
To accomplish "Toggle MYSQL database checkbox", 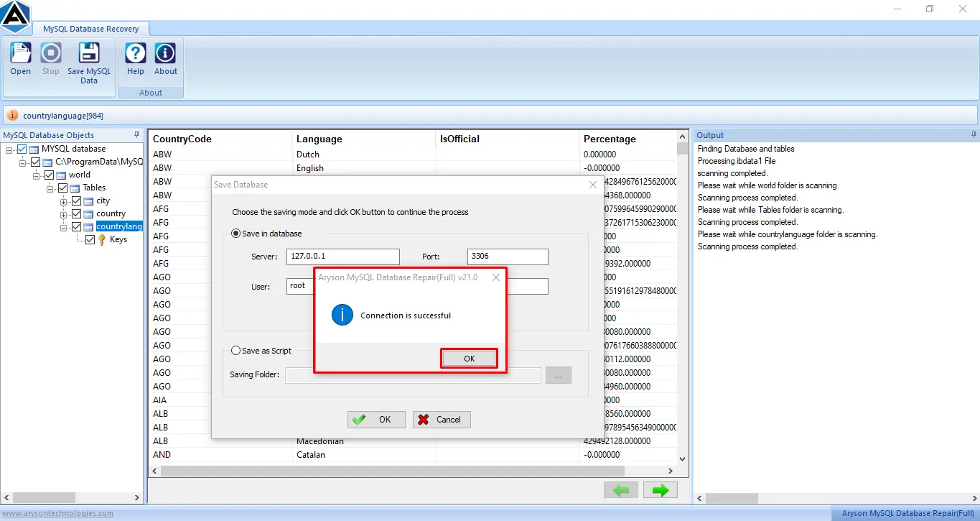I will 22,149.
